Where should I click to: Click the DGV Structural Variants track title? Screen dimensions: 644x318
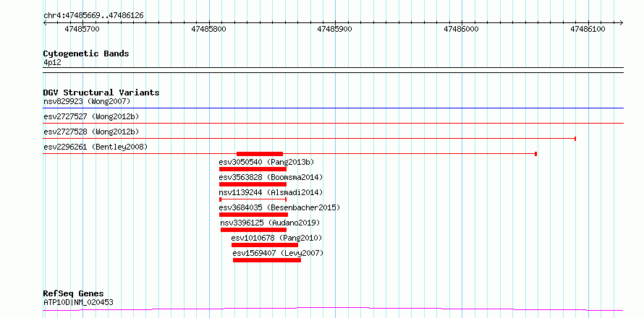click(x=101, y=93)
